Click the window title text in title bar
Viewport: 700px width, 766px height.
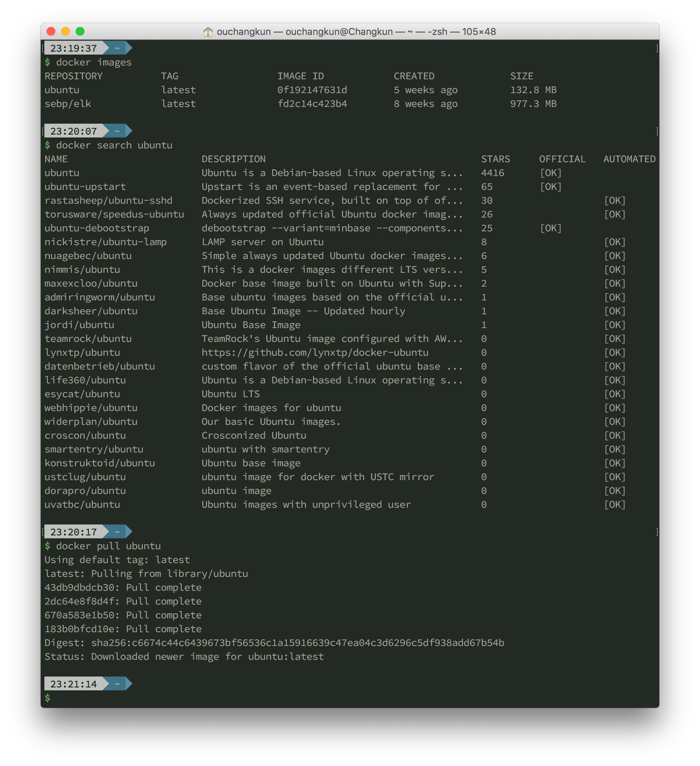(x=356, y=32)
